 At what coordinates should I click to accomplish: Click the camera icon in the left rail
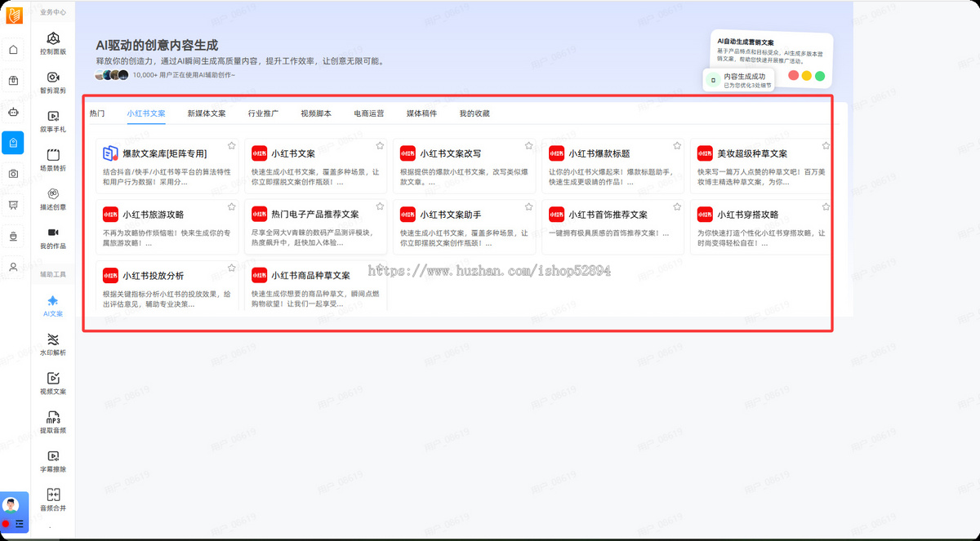pos(13,173)
